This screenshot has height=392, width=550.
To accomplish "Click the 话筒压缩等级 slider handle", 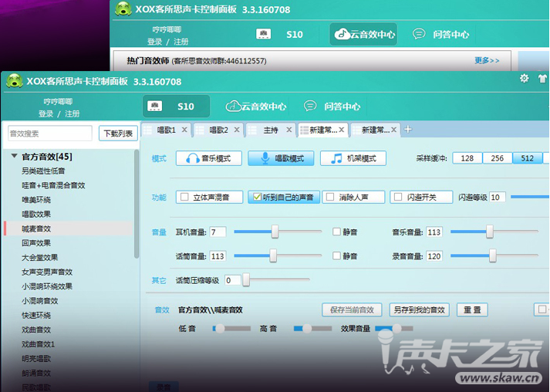I will coord(246,280).
